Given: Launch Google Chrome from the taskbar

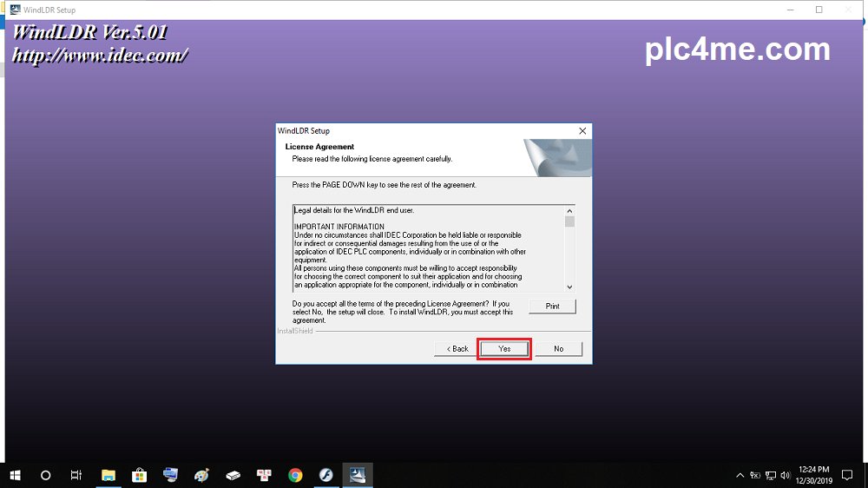Looking at the screenshot, I should coord(295,475).
